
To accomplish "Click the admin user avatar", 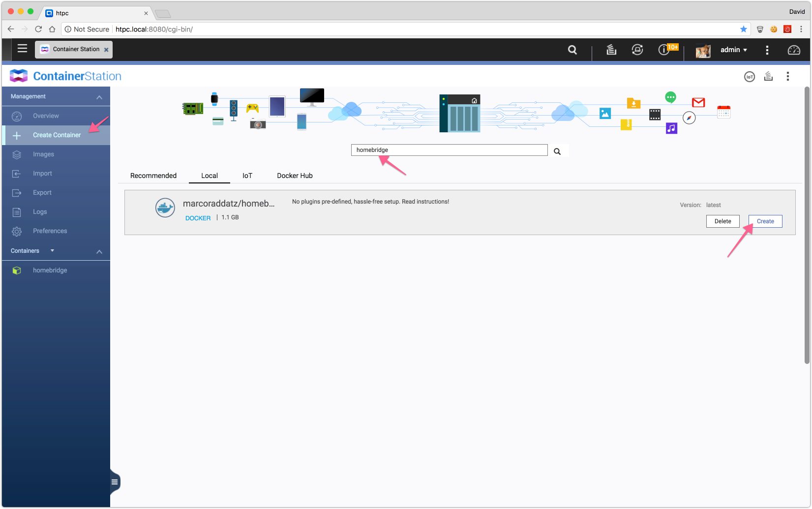I will coord(703,50).
